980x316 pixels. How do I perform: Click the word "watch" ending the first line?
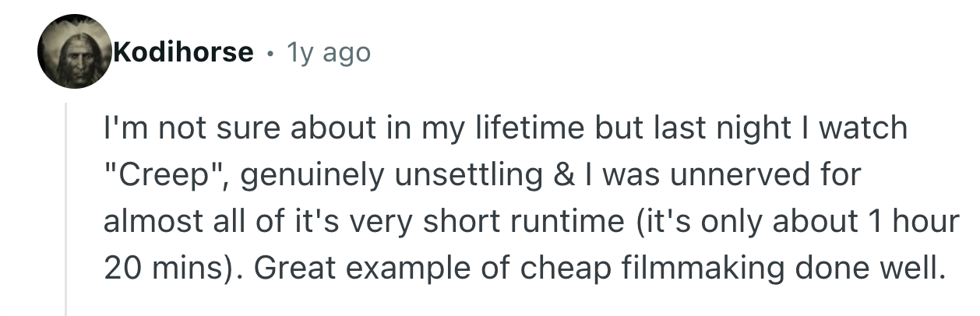click(865, 128)
